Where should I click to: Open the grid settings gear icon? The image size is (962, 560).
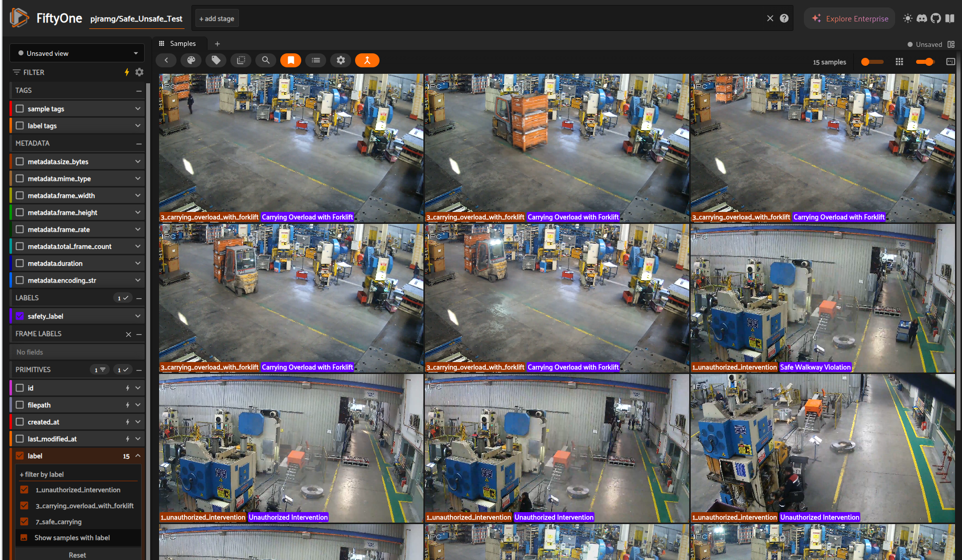point(341,60)
